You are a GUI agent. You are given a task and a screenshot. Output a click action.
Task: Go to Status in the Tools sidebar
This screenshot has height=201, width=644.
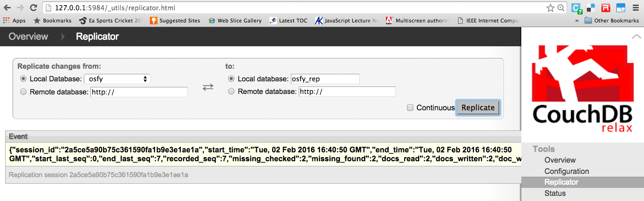click(x=555, y=193)
